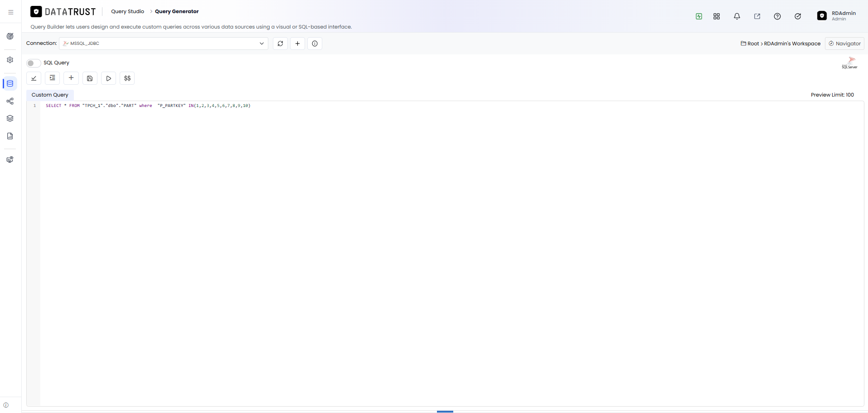Open the RDAdmin user profile menu

(837, 16)
